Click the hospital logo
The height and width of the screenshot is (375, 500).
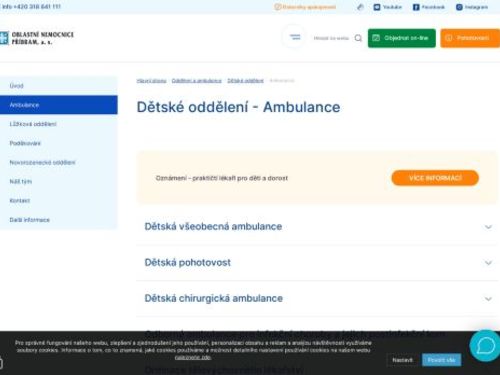point(37,38)
